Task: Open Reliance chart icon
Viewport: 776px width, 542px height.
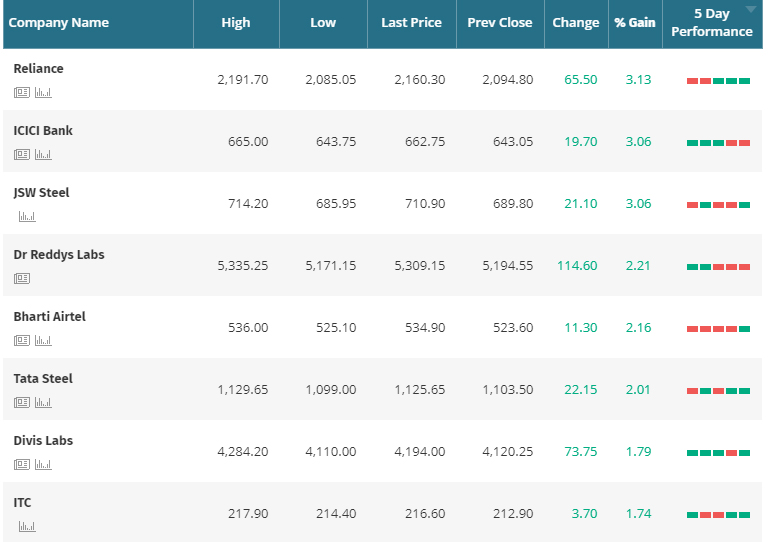Action: click(x=43, y=93)
